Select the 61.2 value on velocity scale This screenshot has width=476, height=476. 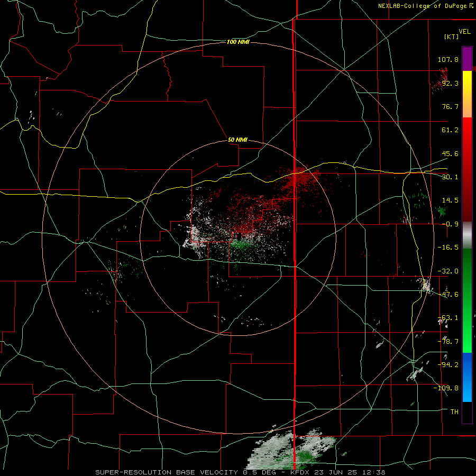click(450, 130)
